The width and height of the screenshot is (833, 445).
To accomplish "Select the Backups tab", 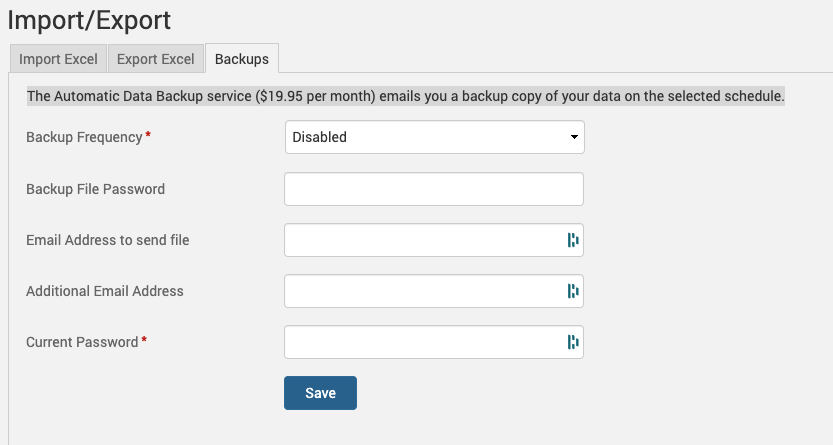I will (x=242, y=59).
